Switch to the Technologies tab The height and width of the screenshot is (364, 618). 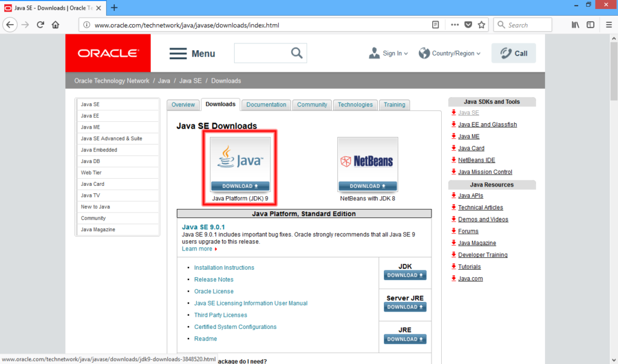coord(355,105)
